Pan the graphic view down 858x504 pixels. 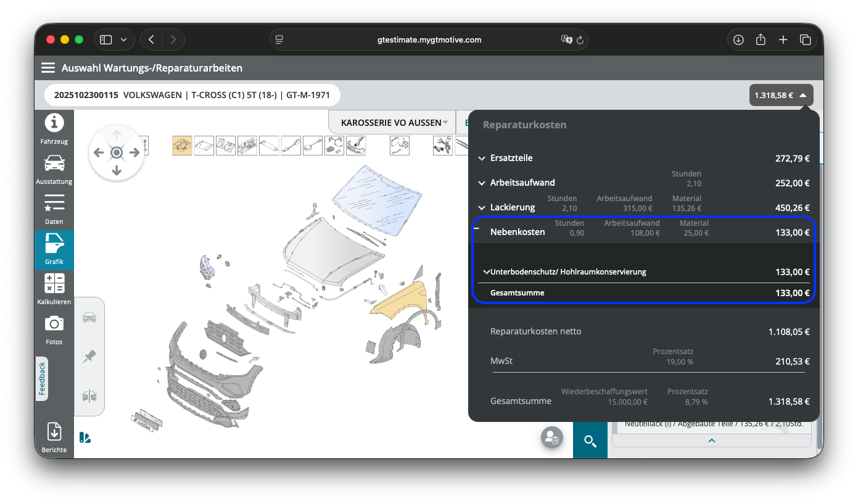(117, 170)
